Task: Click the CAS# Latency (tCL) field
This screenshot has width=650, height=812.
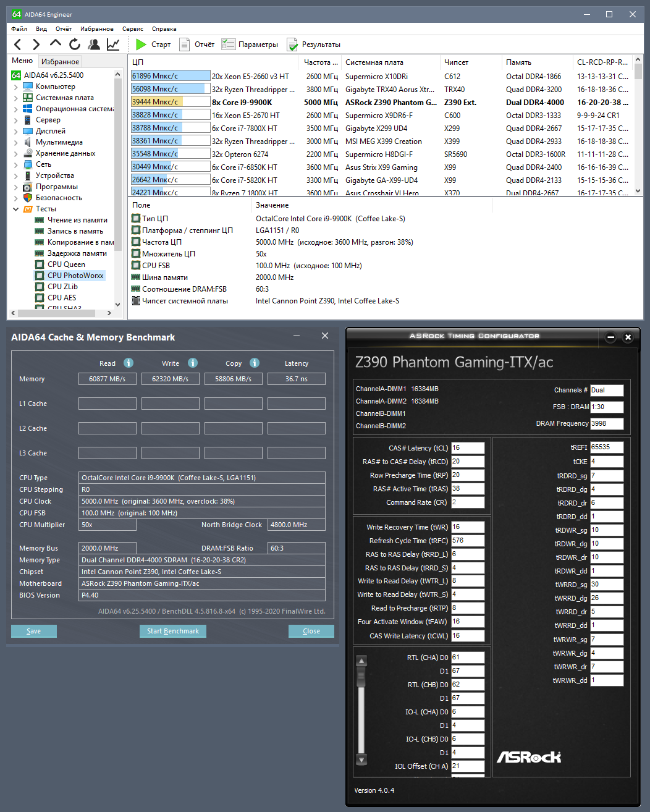Action: 468,448
